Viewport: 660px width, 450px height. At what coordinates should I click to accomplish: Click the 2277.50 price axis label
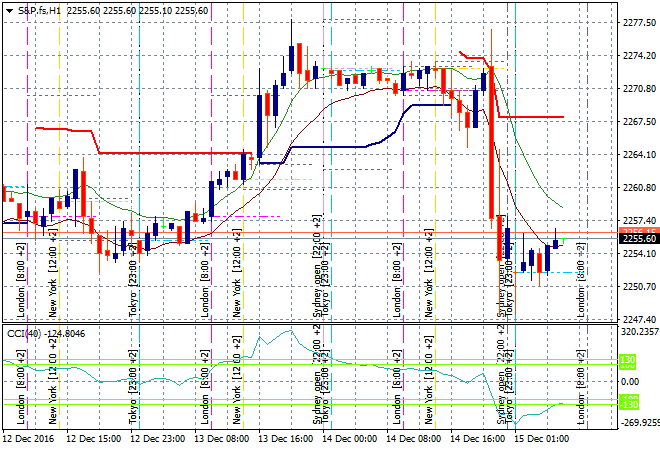coord(638,24)
